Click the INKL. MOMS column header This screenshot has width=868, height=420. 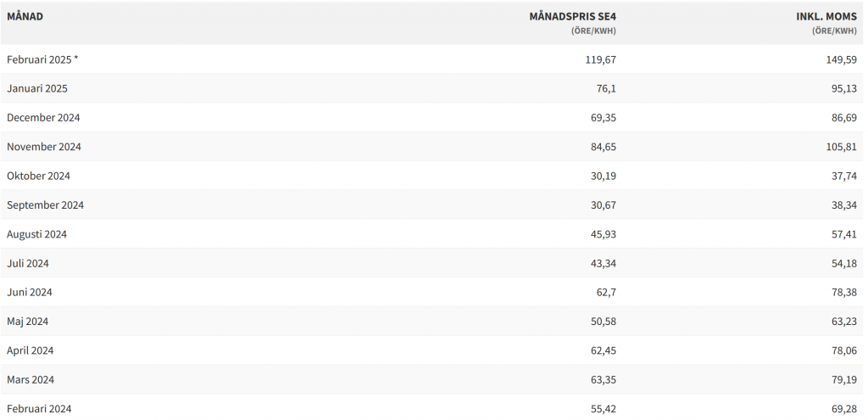(826, 16)
